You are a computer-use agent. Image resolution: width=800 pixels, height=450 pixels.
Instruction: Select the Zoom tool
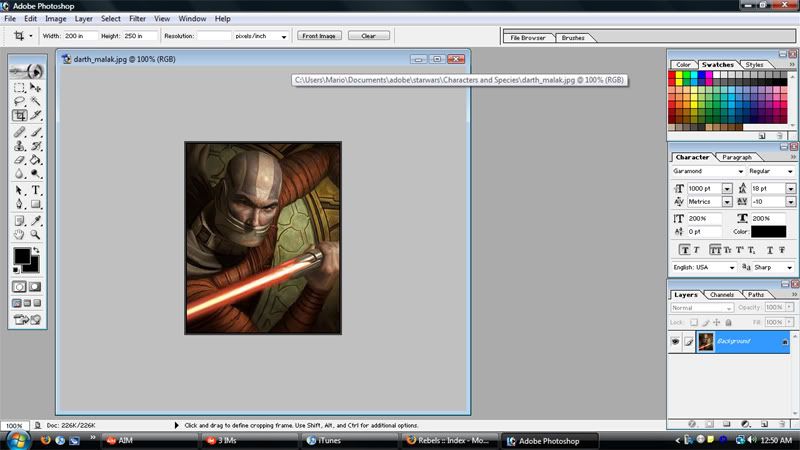[x=35, y=235]
